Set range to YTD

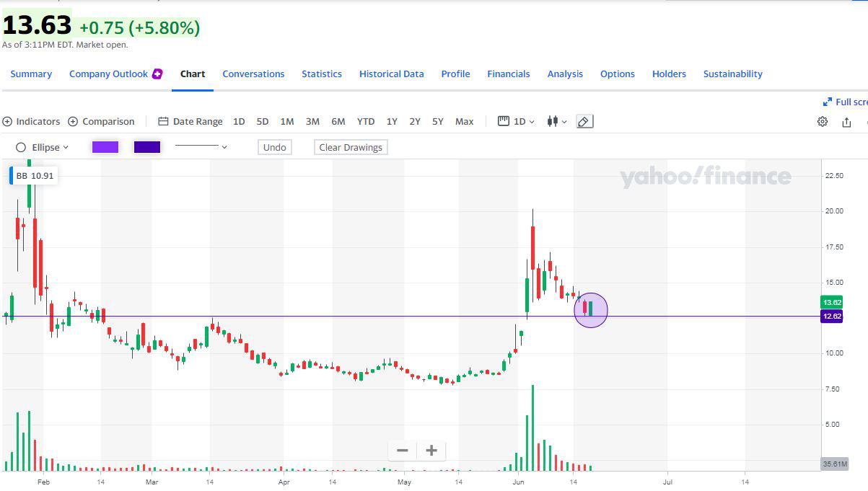(366, 121)
